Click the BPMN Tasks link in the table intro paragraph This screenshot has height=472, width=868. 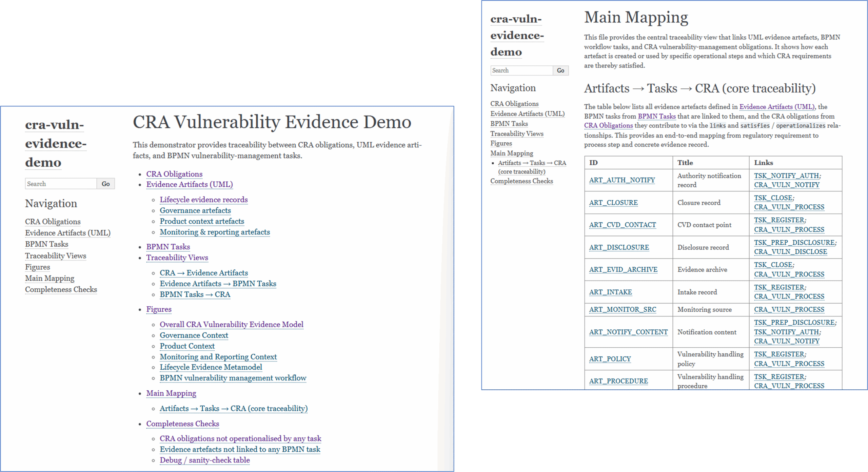tap(657, 116)
